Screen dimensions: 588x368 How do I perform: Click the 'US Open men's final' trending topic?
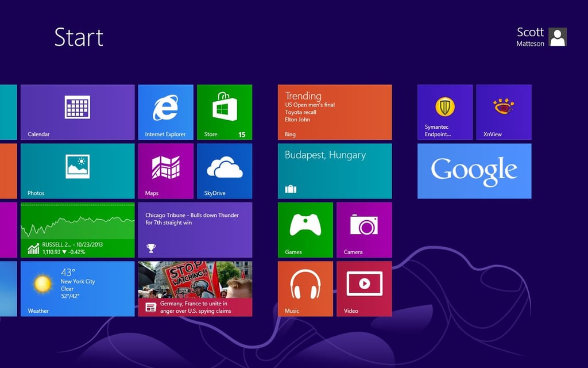(310, 105)
